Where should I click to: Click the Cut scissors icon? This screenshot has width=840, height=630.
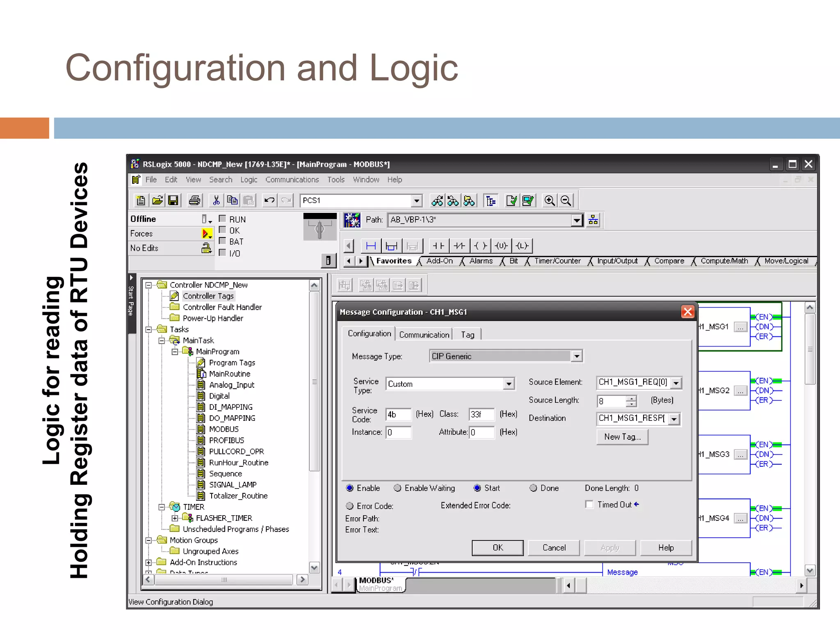(x=216, y=200)
